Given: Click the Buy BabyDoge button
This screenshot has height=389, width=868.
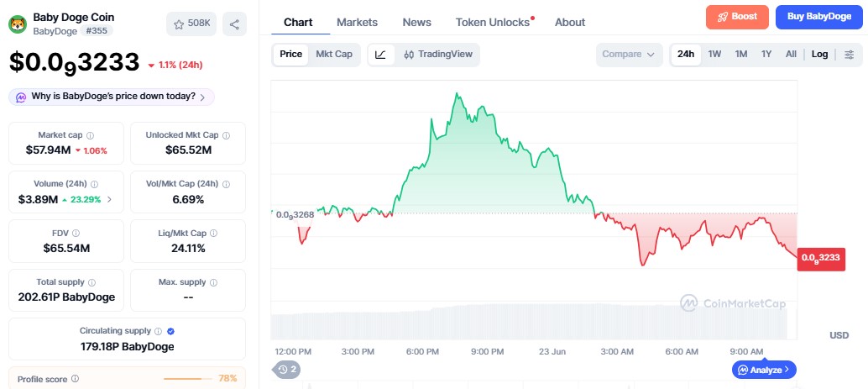Looking at the screenshot, I should click(819, 17).
